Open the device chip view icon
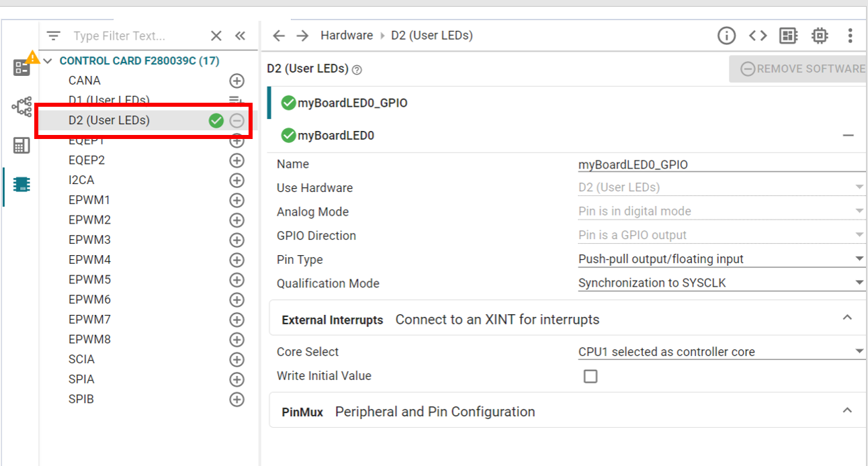The height and width of the screenshot is (466, 868). [x=820, y=36]
